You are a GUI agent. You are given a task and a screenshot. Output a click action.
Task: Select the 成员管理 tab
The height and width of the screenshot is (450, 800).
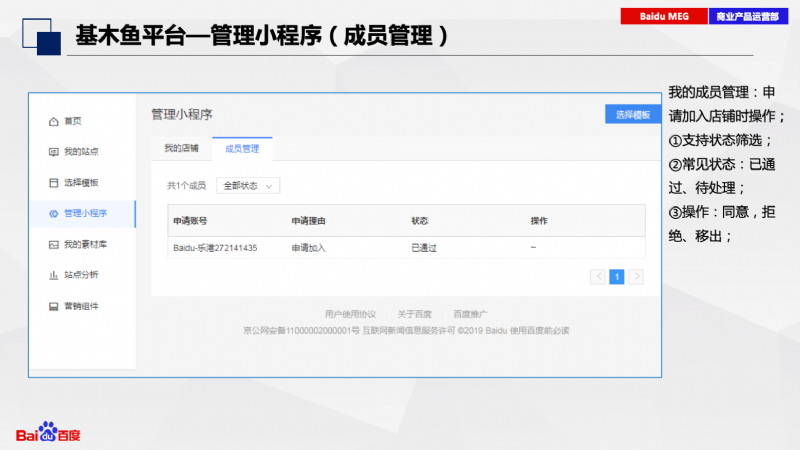(x=242, y=148)
